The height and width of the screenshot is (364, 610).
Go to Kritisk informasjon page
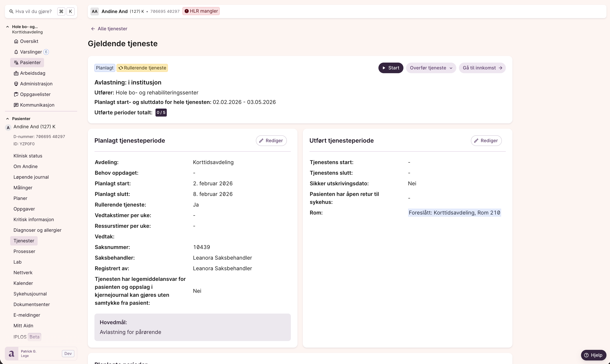pos(34,220)
